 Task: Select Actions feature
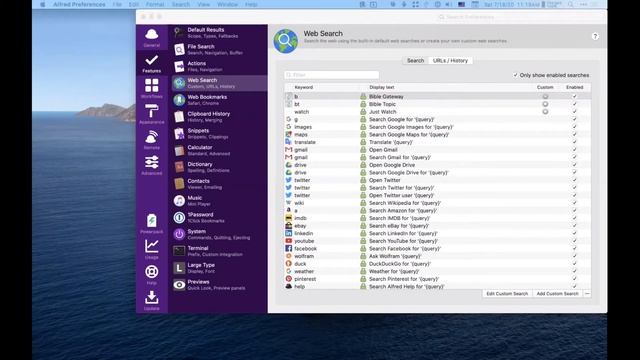tap(219, 66)
